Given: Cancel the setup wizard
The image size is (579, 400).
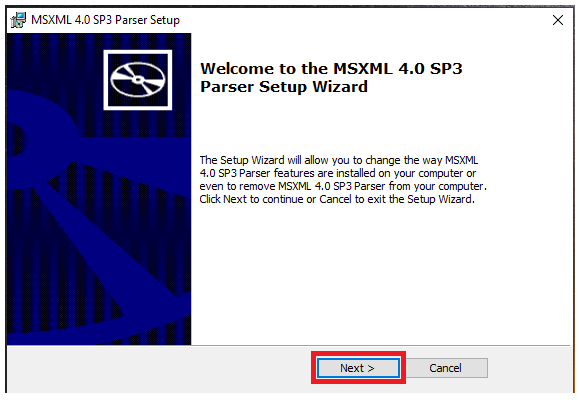Looking at the screenshot, I should [x=445, y=368].
